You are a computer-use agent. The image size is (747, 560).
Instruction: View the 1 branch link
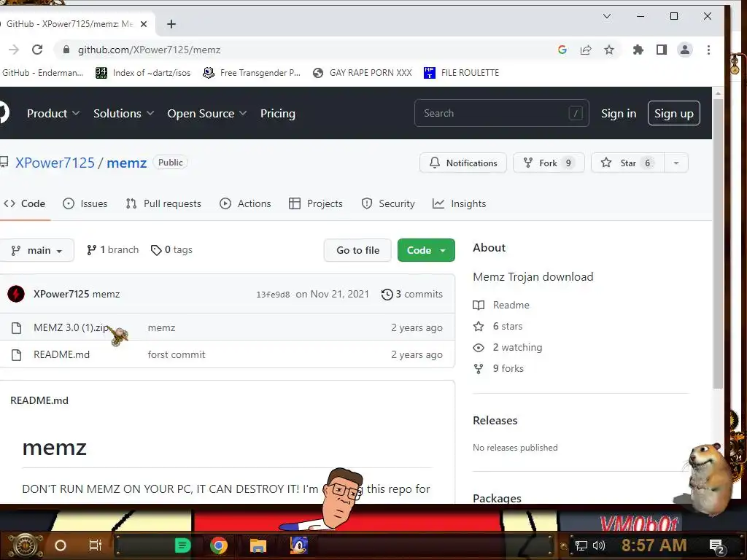click(112, 250)
